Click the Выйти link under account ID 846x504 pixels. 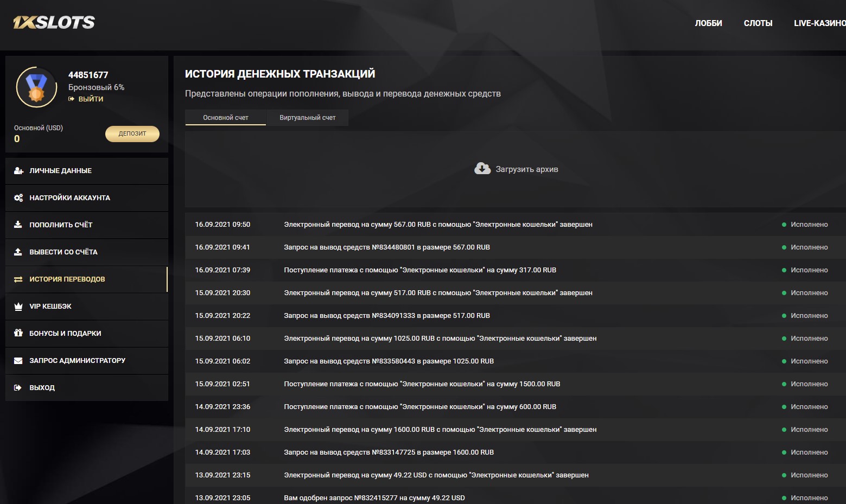coord(91,99)
